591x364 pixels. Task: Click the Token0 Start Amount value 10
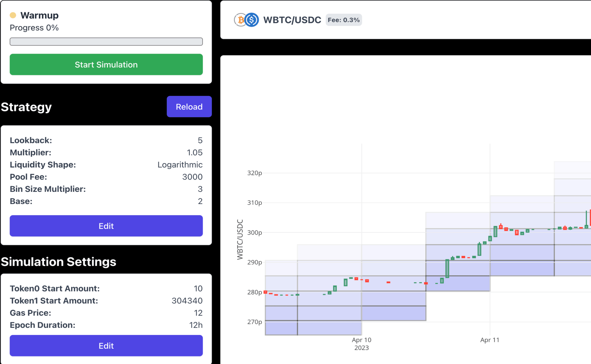[x=198, y=289]
